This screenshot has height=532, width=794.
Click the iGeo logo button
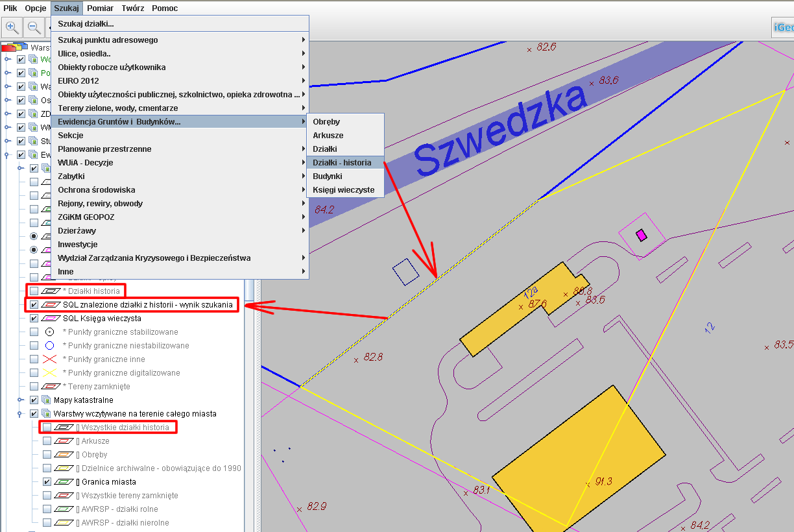[x=783, y=28]
